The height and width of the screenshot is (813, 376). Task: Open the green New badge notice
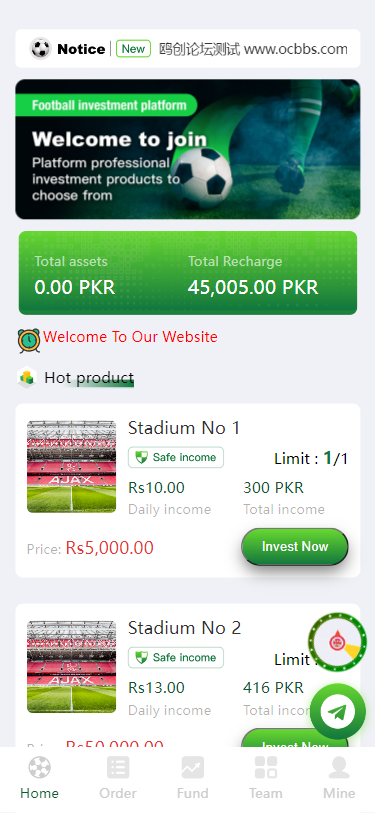click(x=133, y=49)
